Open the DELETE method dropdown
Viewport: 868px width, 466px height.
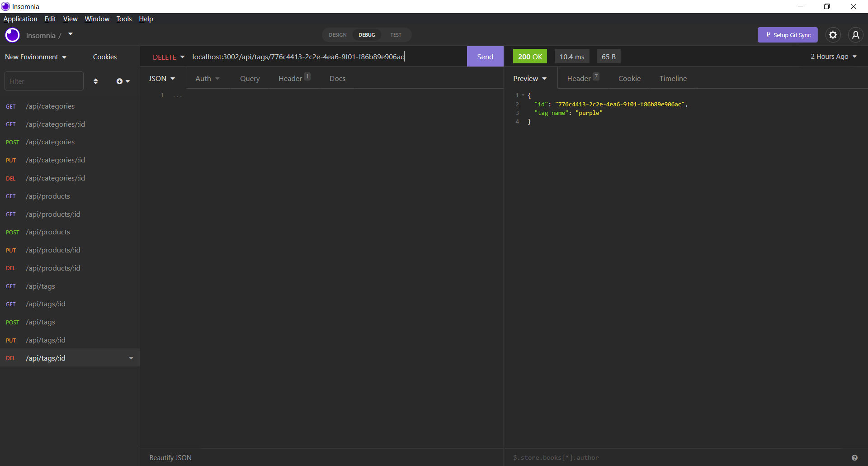pyautogui.click(x=169, y=57)
